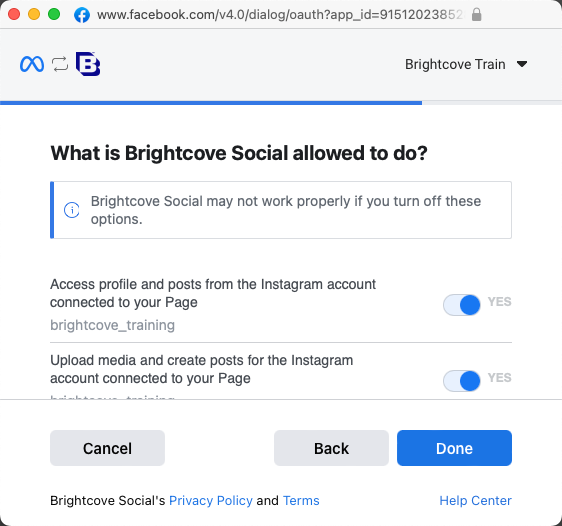Open the Terms link
This screenshot has width=562, height=526.
pyautogui.click(x=301, y=501)
